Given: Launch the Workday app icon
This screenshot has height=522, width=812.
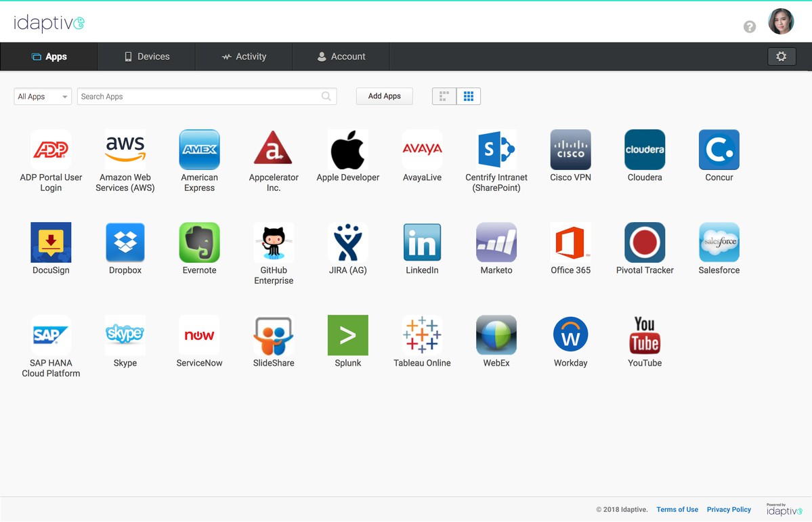Looking at the screenshot, I should click(x=570, y=335).
